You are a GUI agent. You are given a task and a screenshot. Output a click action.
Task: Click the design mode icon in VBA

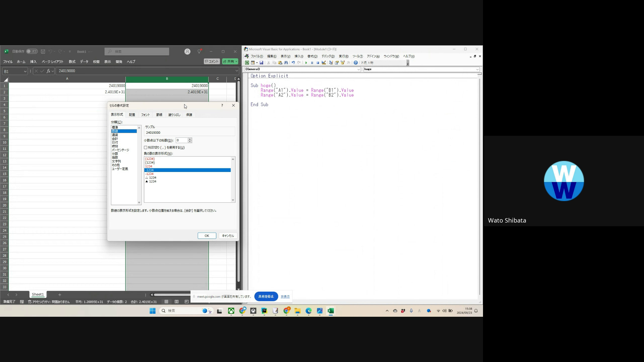point(324,63)
